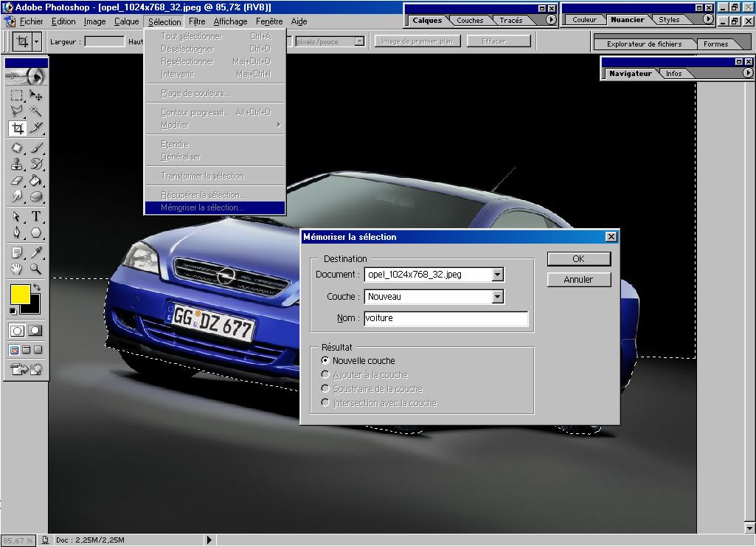Open the pixels/pouce units dropdown
Image resolution: width=756 pixels, height=547 pixels.
pyautogui.click(x=359, y=41)
